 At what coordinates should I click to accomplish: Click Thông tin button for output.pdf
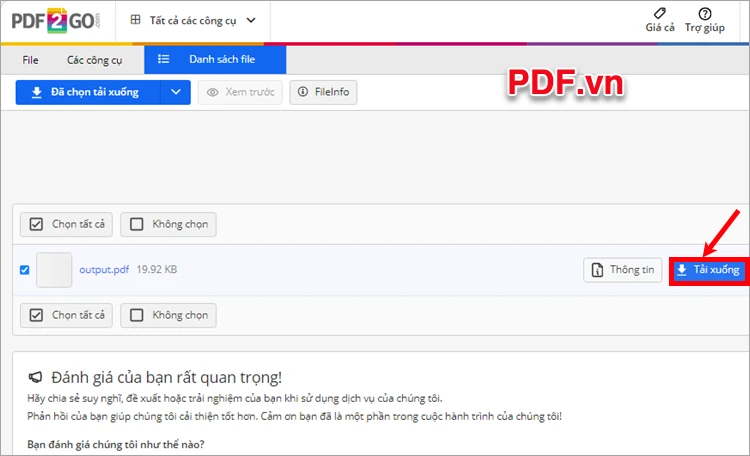tap(622, 270)
